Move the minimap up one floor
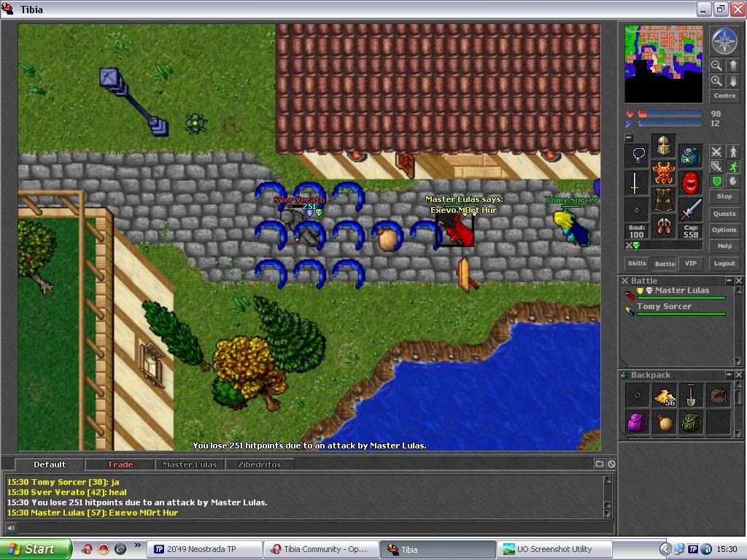The image size is (747, 560). 733,65
